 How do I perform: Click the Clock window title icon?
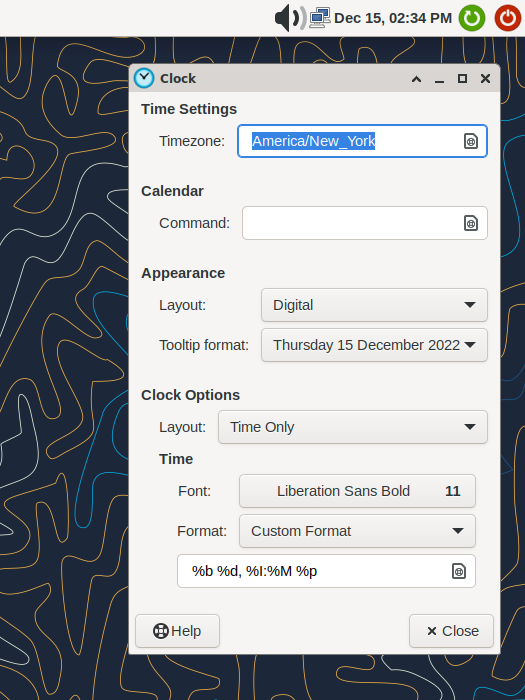[144, 78]
